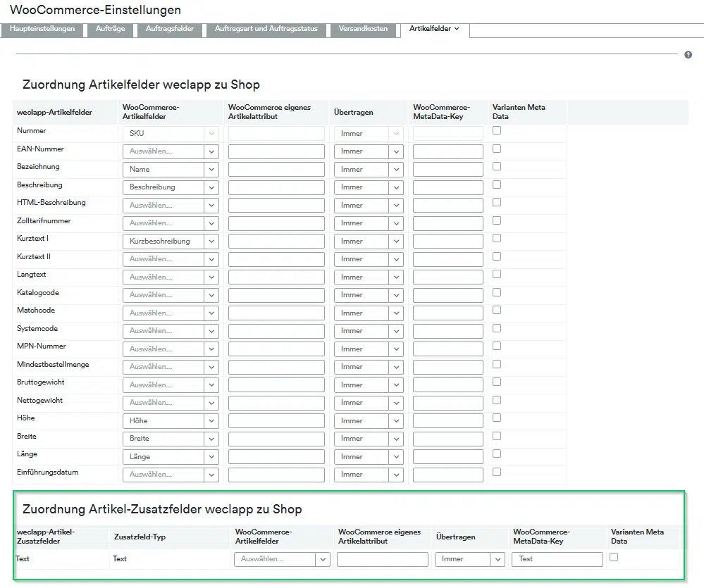Open WooCommerce field dropdown for Zolltarifnummer
The height and width of the screenshot is (588, 704).
tap(171, 223)
